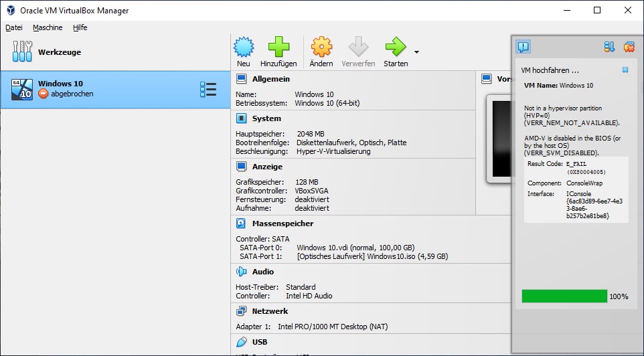Select the Werkzeuge tools entry
This screenshot has height=356, width=644.
point(115,52)
